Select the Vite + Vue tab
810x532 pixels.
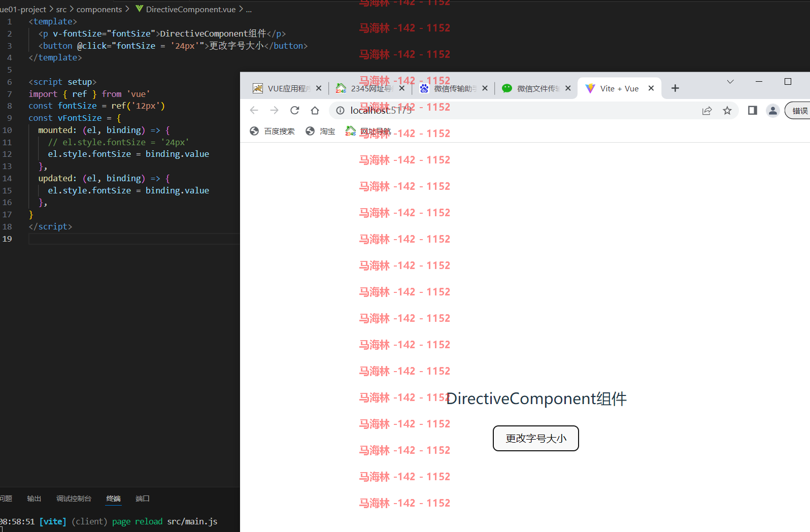pos(620,88)
